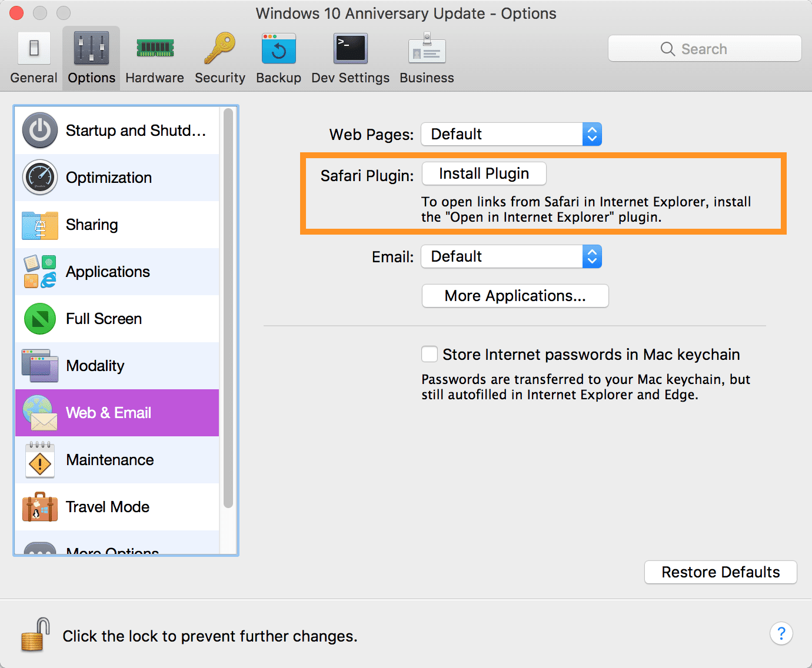The width and height of the screenshot is (812, 668).
Task: Click the Modality windows icon
Action: click(x=40, y=366)
